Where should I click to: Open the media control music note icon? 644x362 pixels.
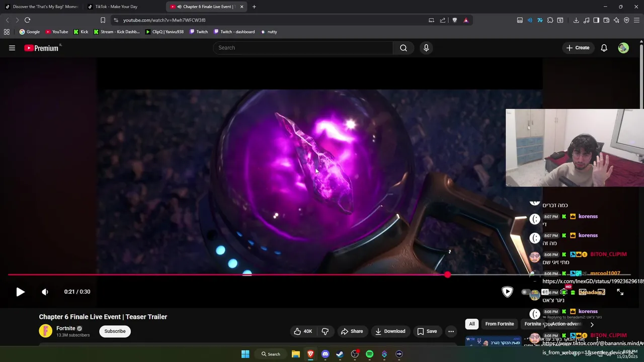(x=586, y=20)
